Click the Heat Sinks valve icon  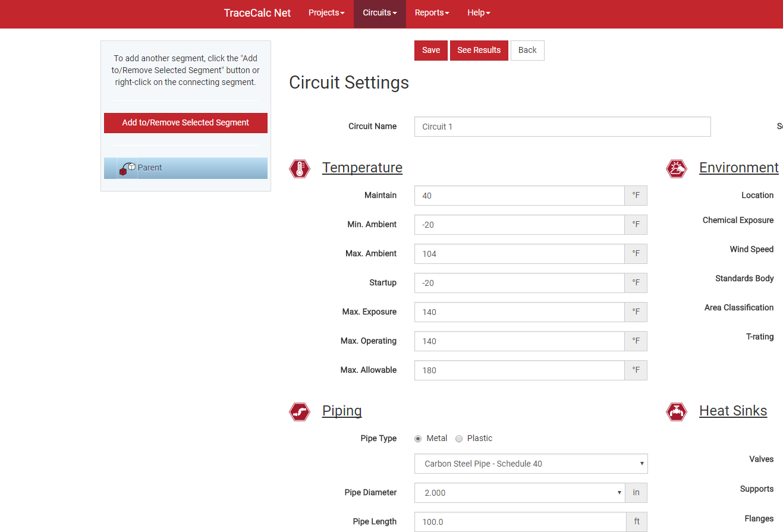pyautogui.click(x=677, y=411)
